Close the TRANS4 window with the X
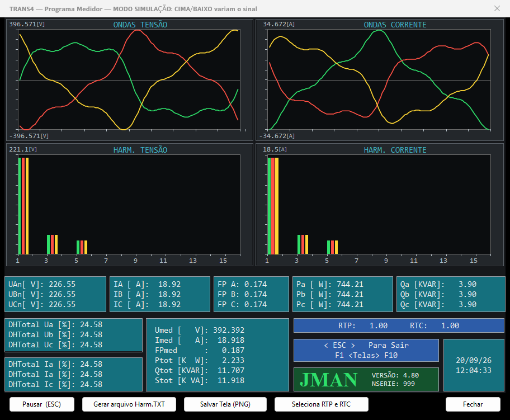Viewport: 510px width, 420px height. [497, 8]
